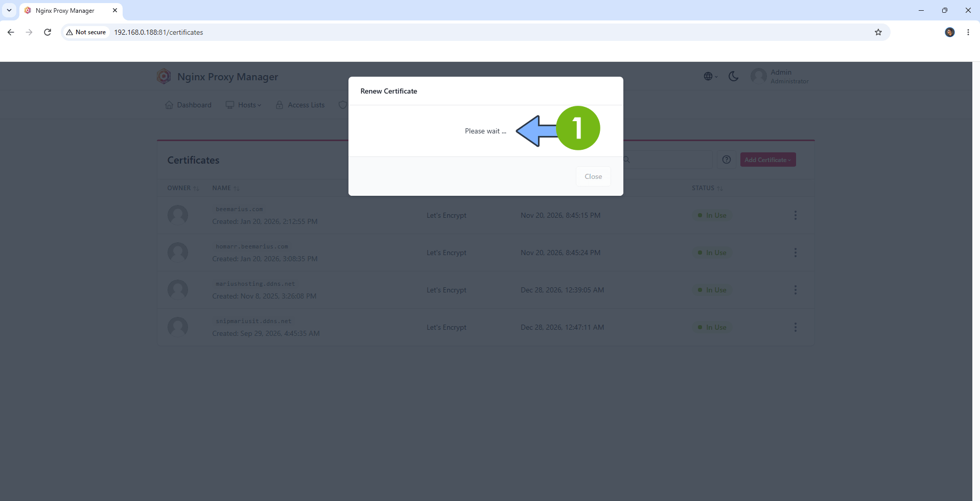
Task: Open the actions menu for homarr.beemarius.com
Action: 795,253
